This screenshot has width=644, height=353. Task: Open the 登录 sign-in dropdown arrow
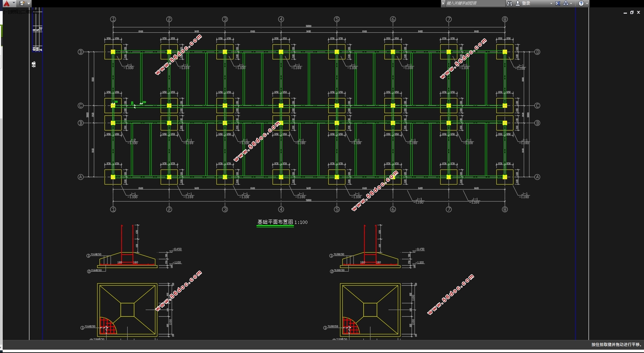pyautogui.click(x=551, y=3)
